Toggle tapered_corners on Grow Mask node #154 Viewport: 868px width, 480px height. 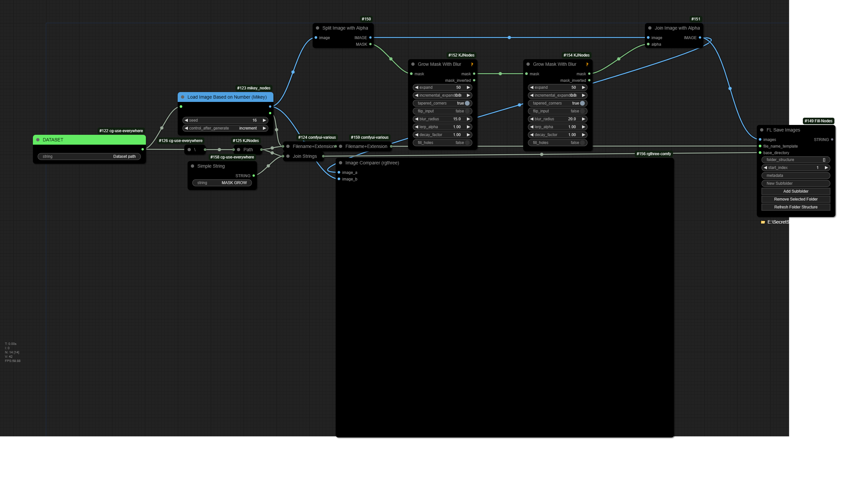(x=558, y=103)
